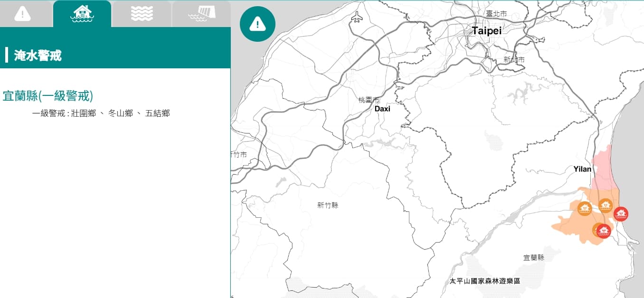Viewport: 644px width, 298px height.
Task: Click the round teal alert button on map
Action: point(257,24)
